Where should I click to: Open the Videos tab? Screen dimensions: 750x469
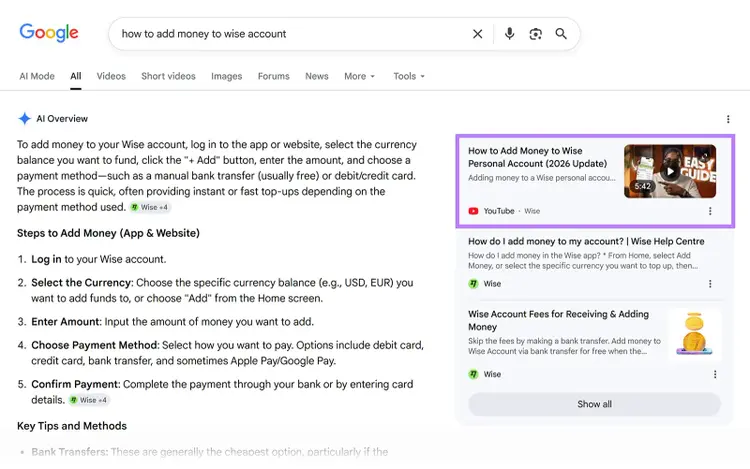click(x=111, y=76)
